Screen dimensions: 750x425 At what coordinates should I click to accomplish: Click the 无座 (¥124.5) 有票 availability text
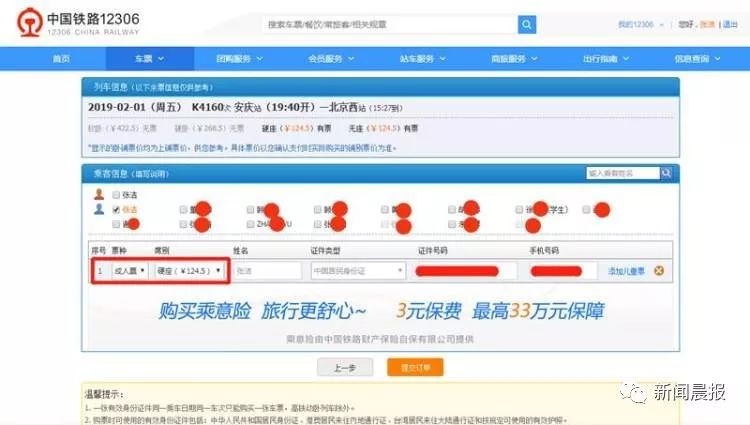tap(383, 128)
